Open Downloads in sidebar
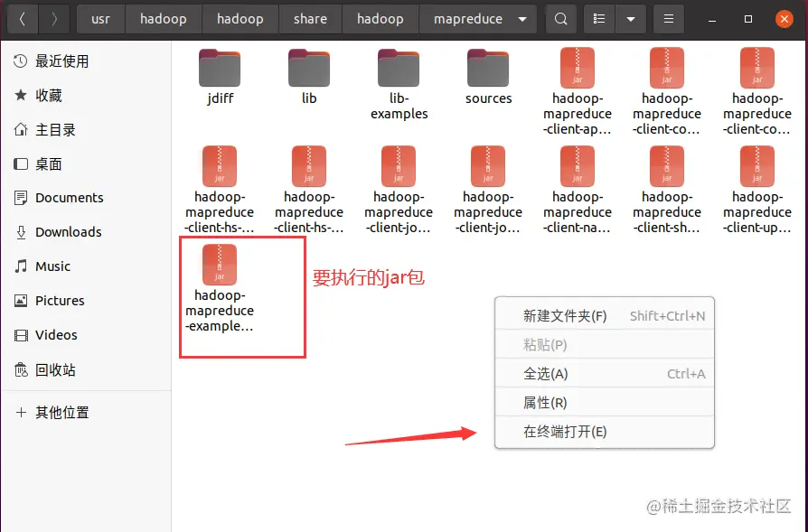The image size is (808, 532). coord(86,232)
